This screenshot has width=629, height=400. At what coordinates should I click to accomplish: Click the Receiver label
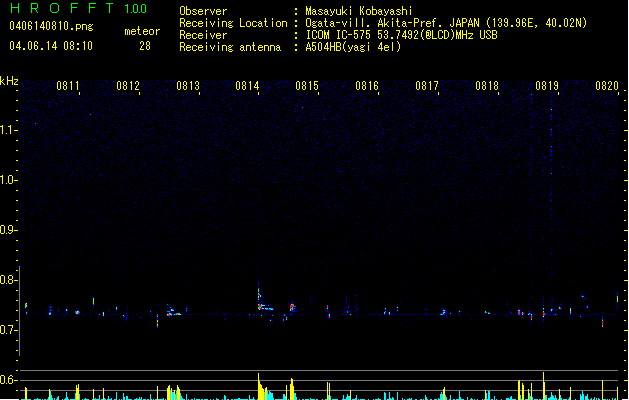(x=203, y=35)
